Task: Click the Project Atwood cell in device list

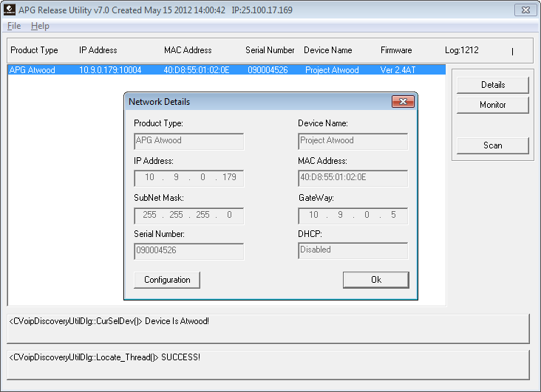Action: [332, 70]
